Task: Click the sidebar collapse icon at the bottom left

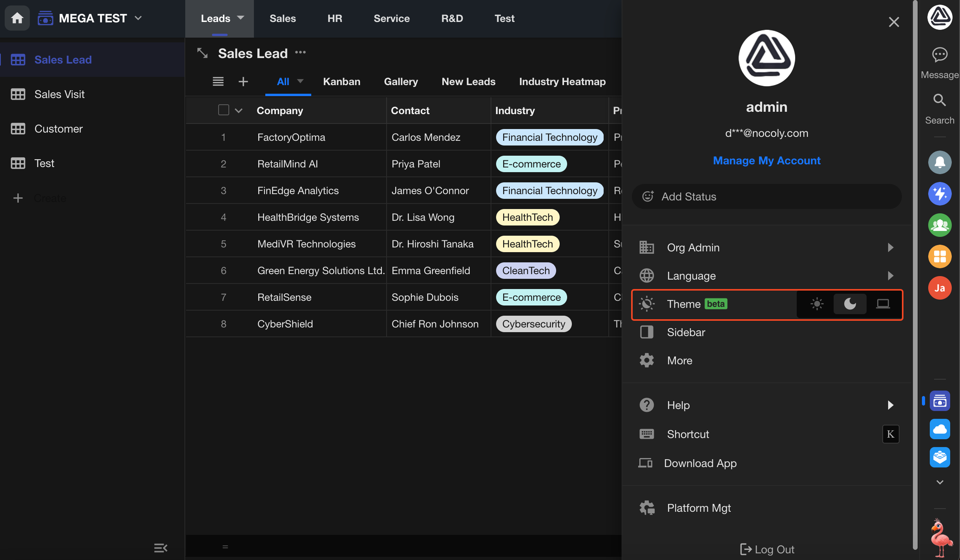Action: [x=161, y=548]
